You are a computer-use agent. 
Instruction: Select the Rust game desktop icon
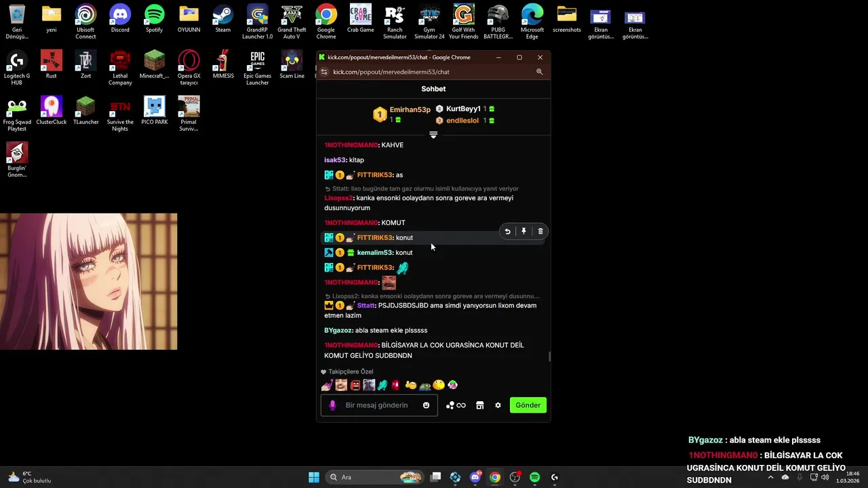52,65
